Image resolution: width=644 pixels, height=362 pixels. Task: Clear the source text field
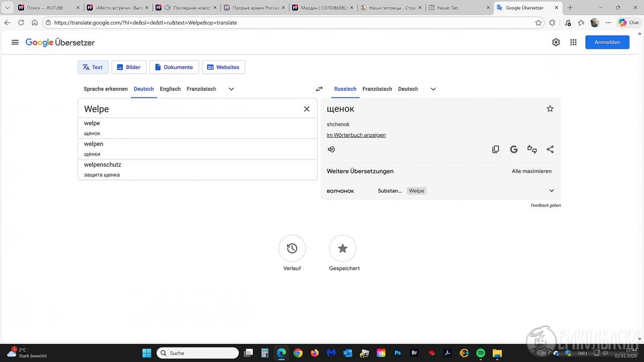(x=306, y=109)
